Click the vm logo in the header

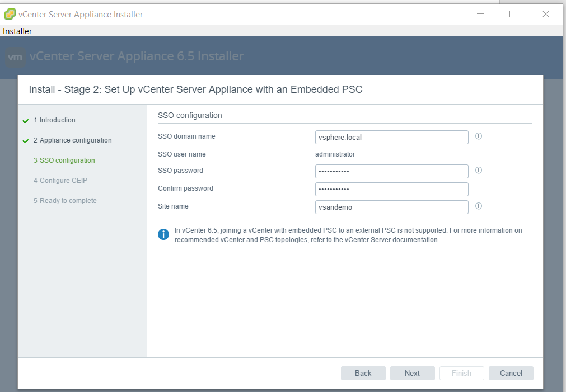15,57
